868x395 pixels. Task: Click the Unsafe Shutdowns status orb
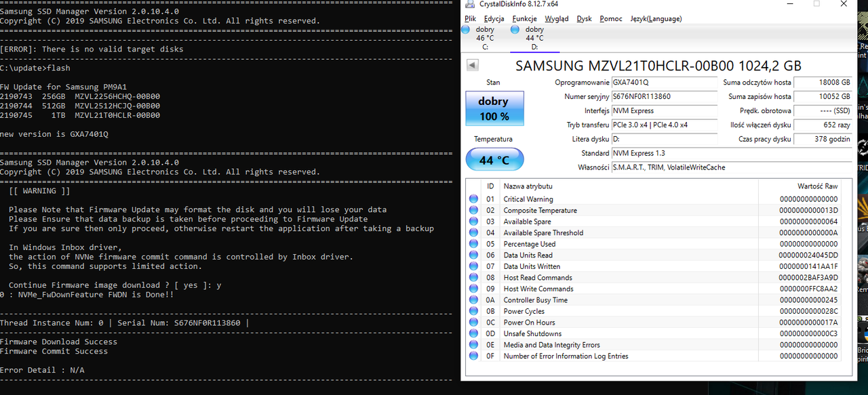point(473,333)
